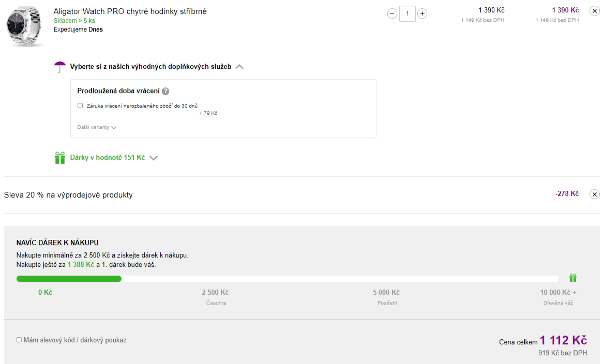This screenshot has height=364, width=604.
Task: Click the 2 500 Kč Časohra milestone
Action: click(x=215, y=297)
